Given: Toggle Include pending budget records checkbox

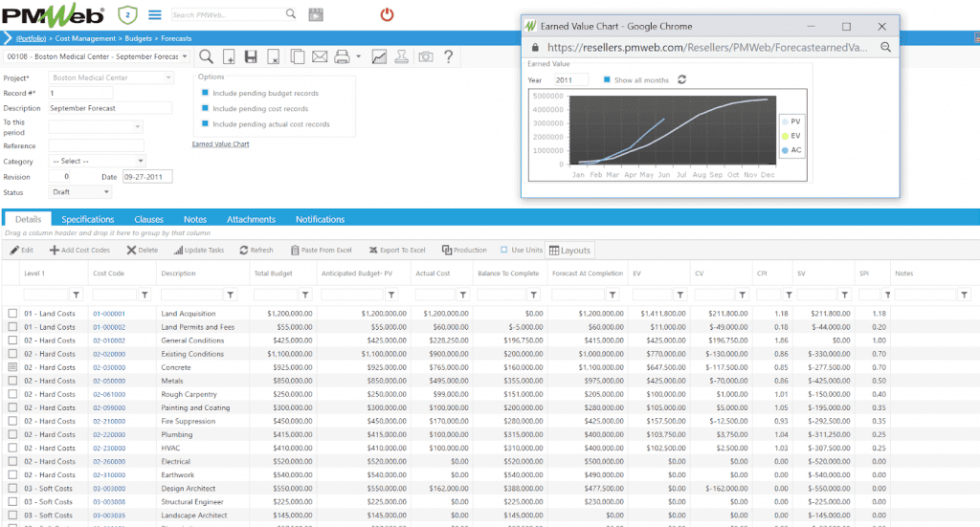Looking at the screenshot, I should 206,94.
